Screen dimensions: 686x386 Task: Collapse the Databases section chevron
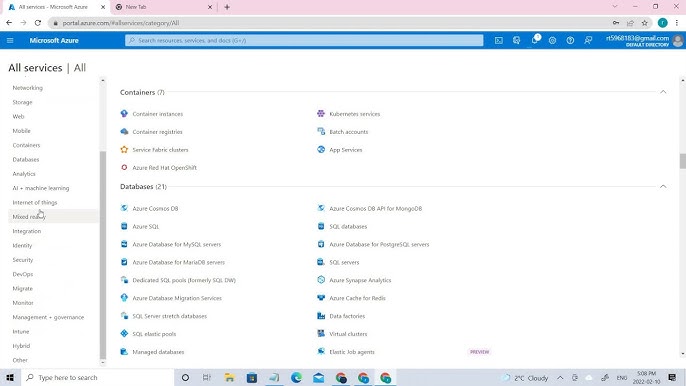(x=663, y=186)
